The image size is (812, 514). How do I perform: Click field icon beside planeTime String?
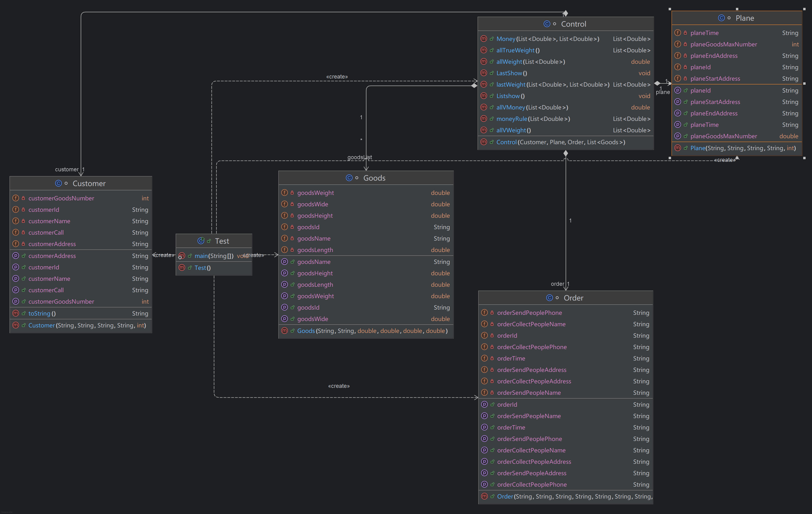(677, 33)
